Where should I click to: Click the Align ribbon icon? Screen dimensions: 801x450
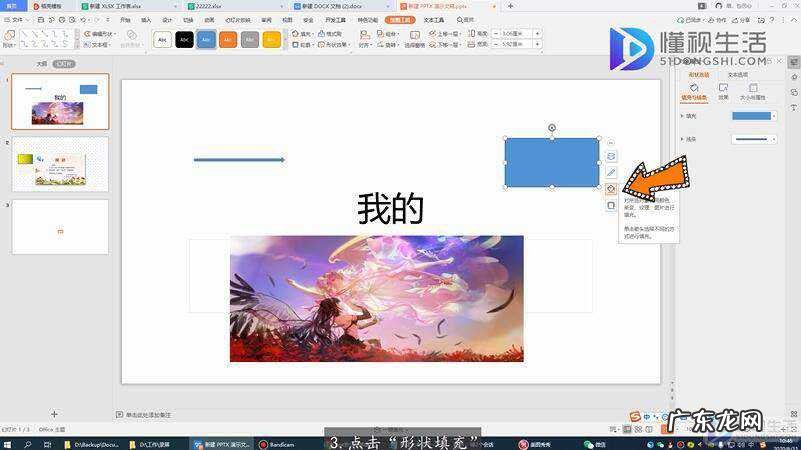364,38
